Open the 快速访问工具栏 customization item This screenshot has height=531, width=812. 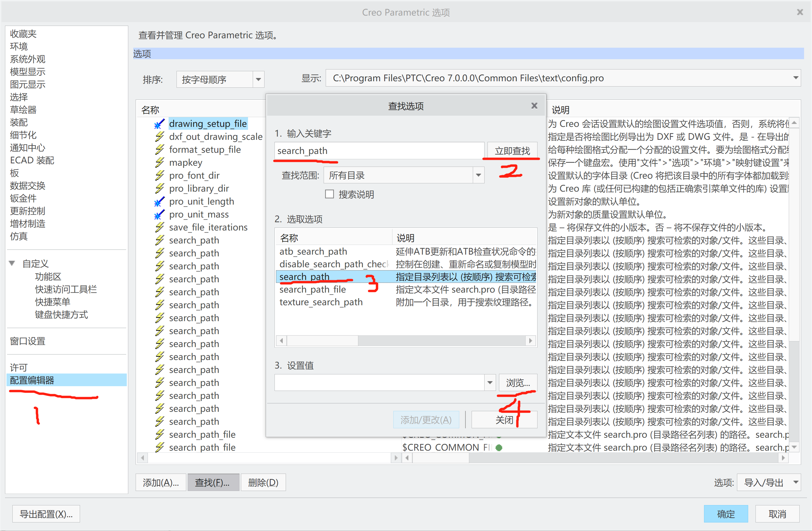(x=66, y=289)
